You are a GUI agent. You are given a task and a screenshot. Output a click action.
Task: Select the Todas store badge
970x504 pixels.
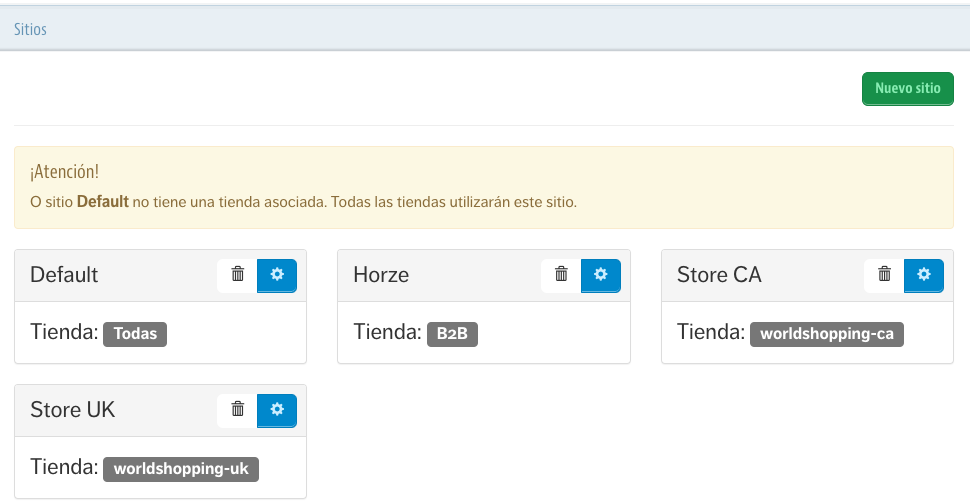click(x=135, y=334)
